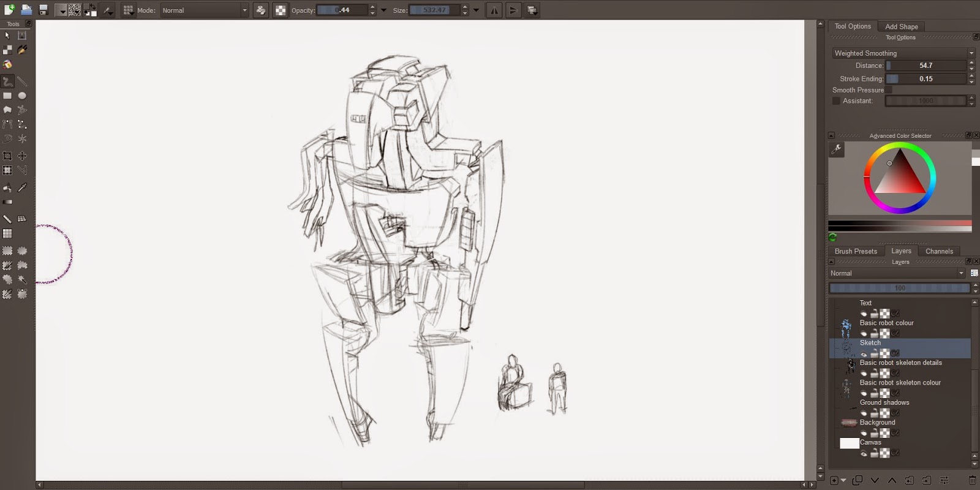Select the Polygon tool
Screen dimensions: 980x490
pyautogui.click(x=7, y=110)
